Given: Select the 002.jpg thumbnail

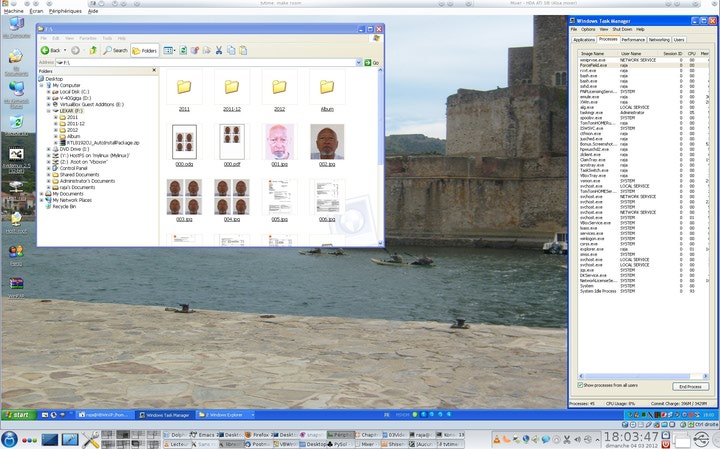Looking at the screenshot, I should [x=327, y=142].
